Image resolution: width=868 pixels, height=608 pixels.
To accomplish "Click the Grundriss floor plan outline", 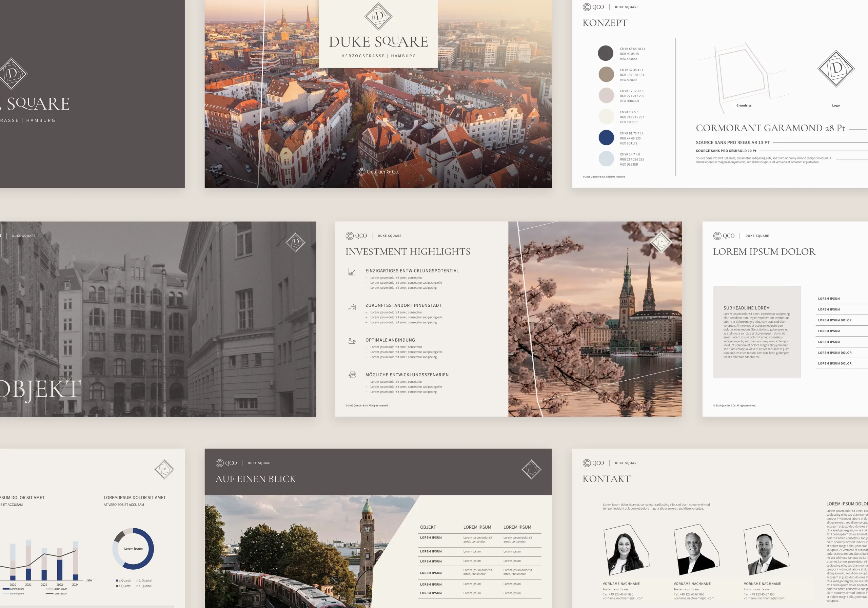I will pyautogui.click(x=742, y=74).
